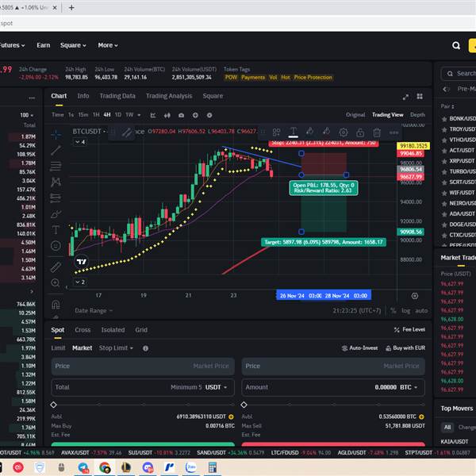
Task: Switch to the Trading Data tab
Action: [117, 96]
